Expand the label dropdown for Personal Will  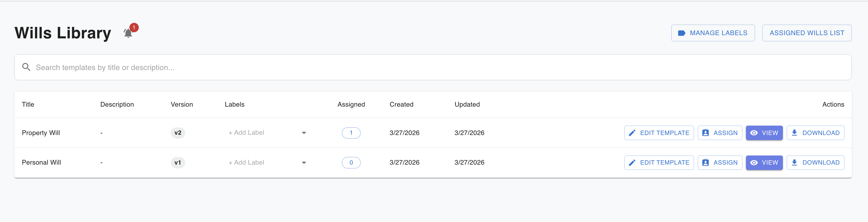tap(304, 163)
